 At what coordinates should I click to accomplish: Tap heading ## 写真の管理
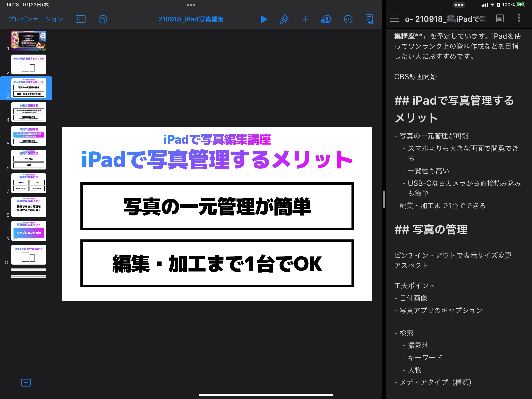coord(431,229)
